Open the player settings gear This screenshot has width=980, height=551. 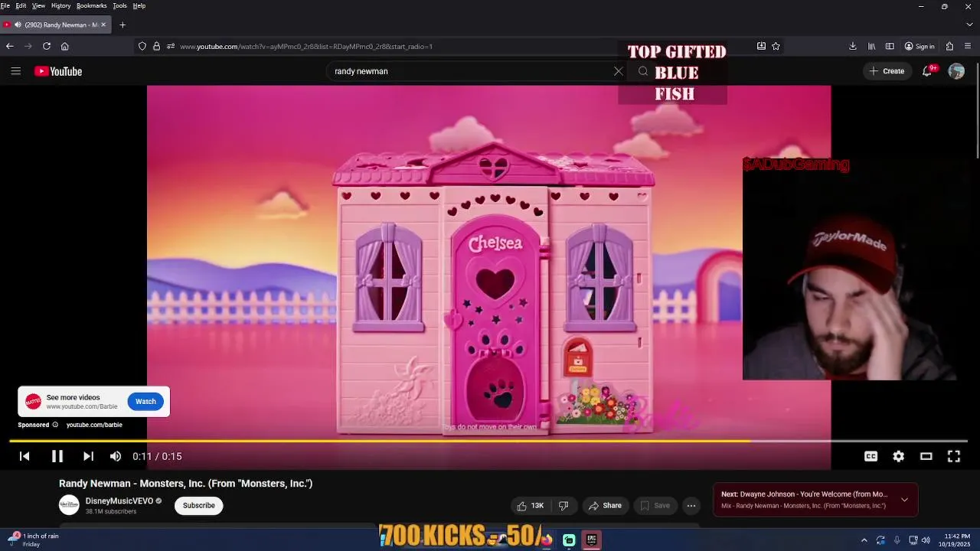click(x=898, y=456)
